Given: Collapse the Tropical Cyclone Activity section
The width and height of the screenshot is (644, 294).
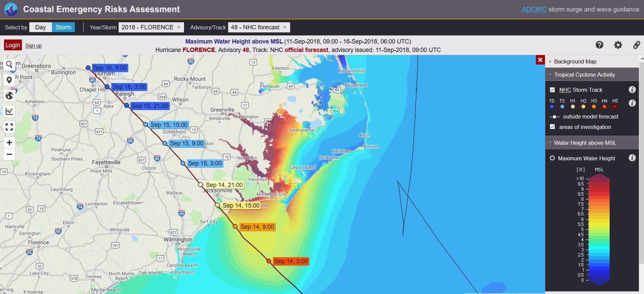Looking at the screenshot, I should pos(592,75).
